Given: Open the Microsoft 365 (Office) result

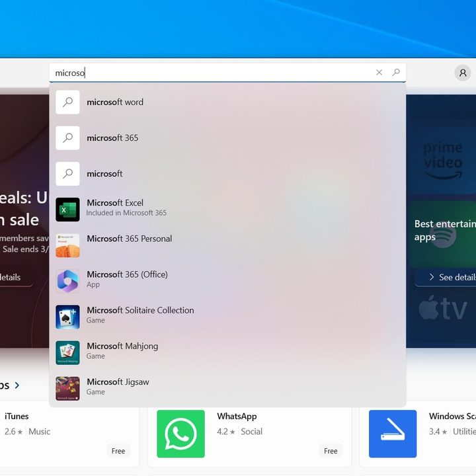Looking at the screenshot, I should click(227, 281).
